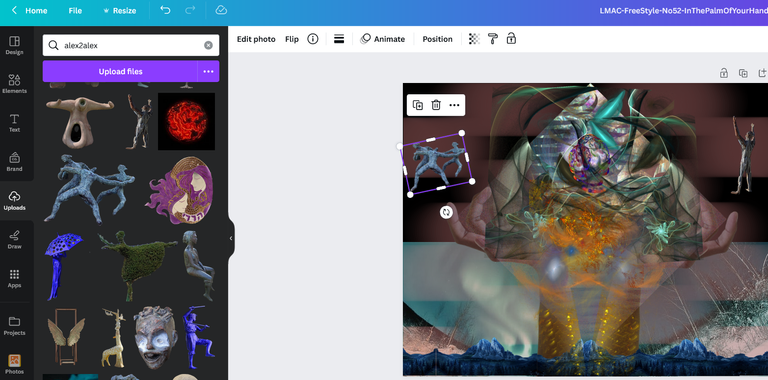Collapse the side panel with arrow handle

click(x=231, y=238)
